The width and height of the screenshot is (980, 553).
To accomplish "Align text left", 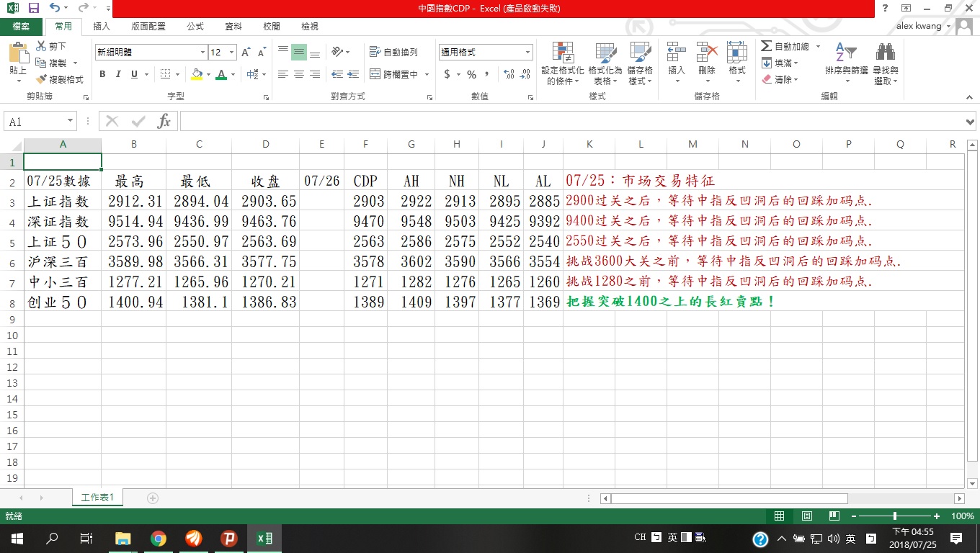I will tap(283, 74).
